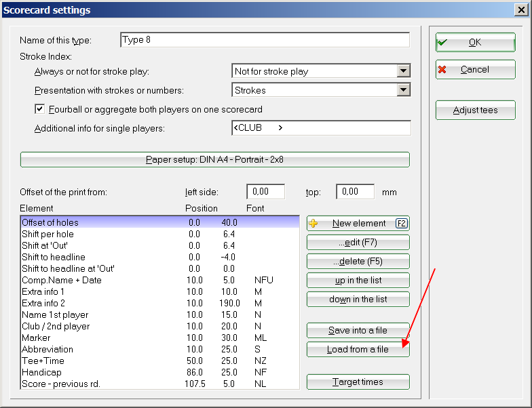Click the OK button with green checkmark
This screenshot has height=408, width=532.
pyautogui.click(x=475, y=42)
